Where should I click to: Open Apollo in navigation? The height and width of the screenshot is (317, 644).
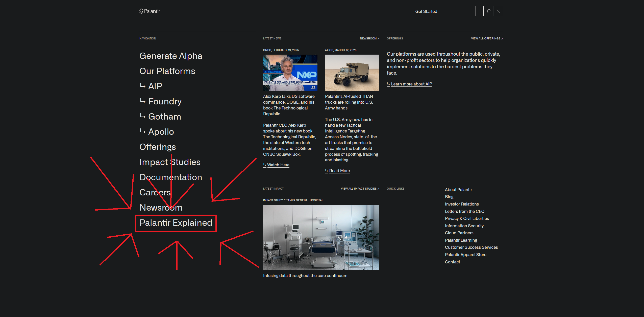pyautogui.click(x=161, y=132)
